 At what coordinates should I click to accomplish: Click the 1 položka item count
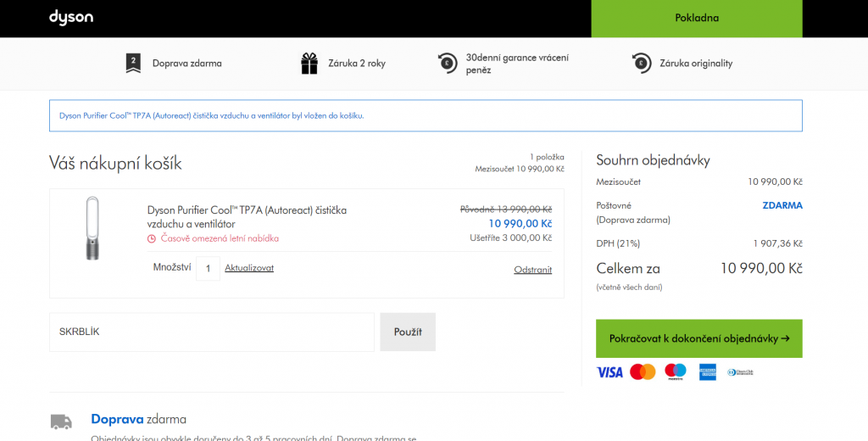pos(547,158)
